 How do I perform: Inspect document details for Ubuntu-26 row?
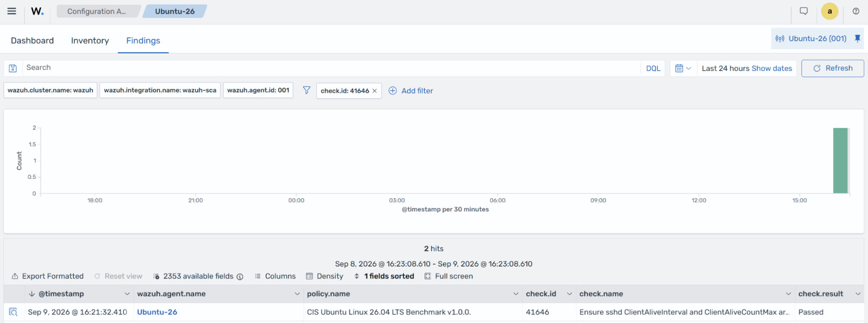click(13, 312)
